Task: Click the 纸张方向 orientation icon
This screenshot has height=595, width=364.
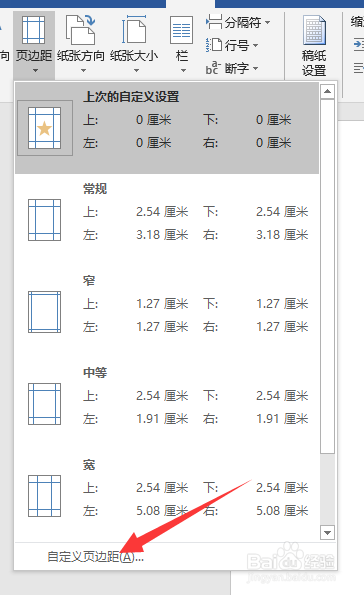Action: tap(80, 30)
